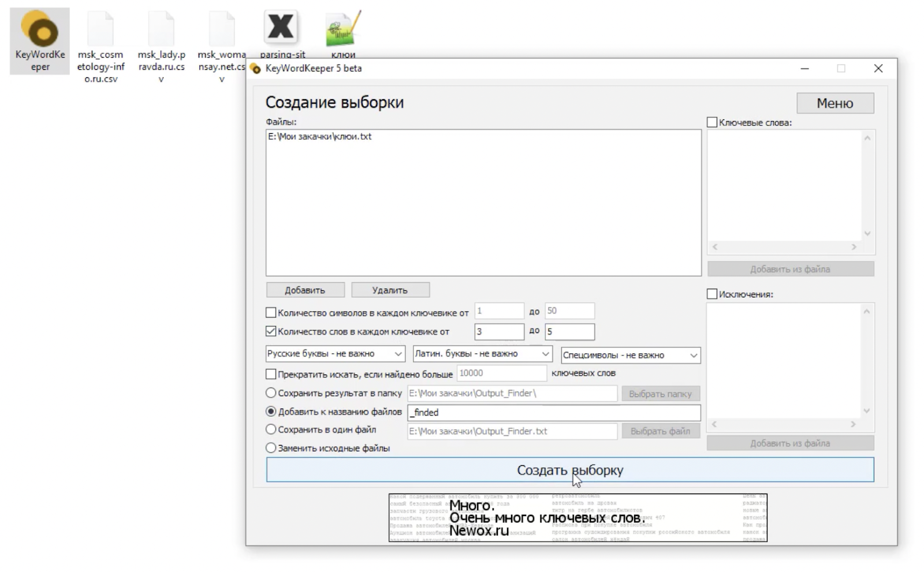Image resolution: width=924 pixels, height=572 pixels.
Task: Open the Латин. буквы - не важно dropdown
Action: point(483,354)
